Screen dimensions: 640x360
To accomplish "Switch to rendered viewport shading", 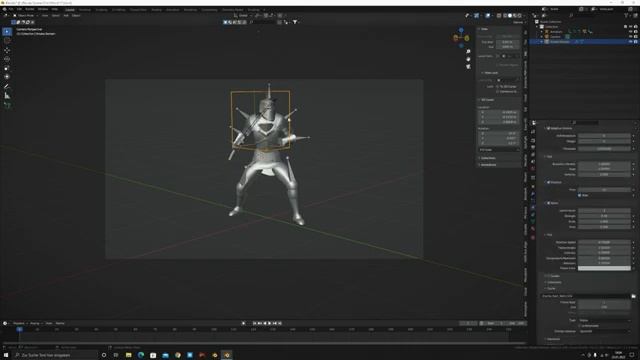I will pos(519,16).
